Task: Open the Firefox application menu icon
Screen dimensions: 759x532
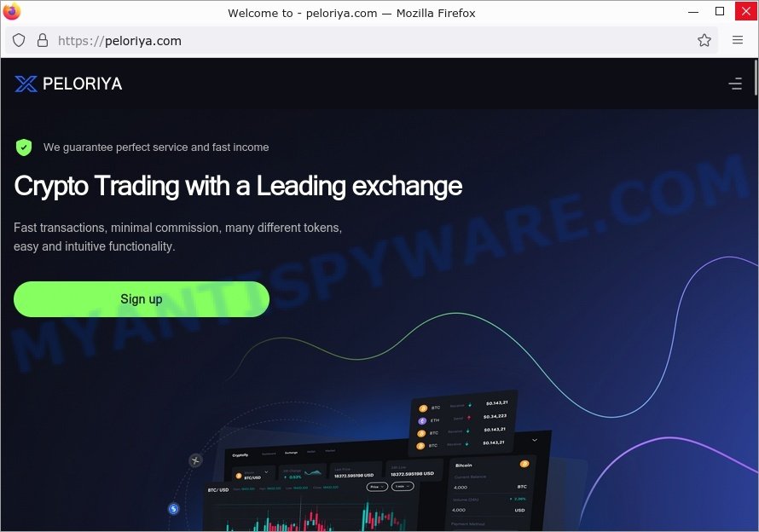Action: tap(737, 40)
